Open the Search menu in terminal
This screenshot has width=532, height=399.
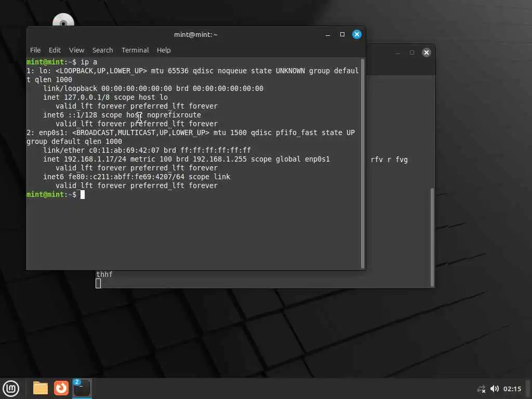coord(102,50)
